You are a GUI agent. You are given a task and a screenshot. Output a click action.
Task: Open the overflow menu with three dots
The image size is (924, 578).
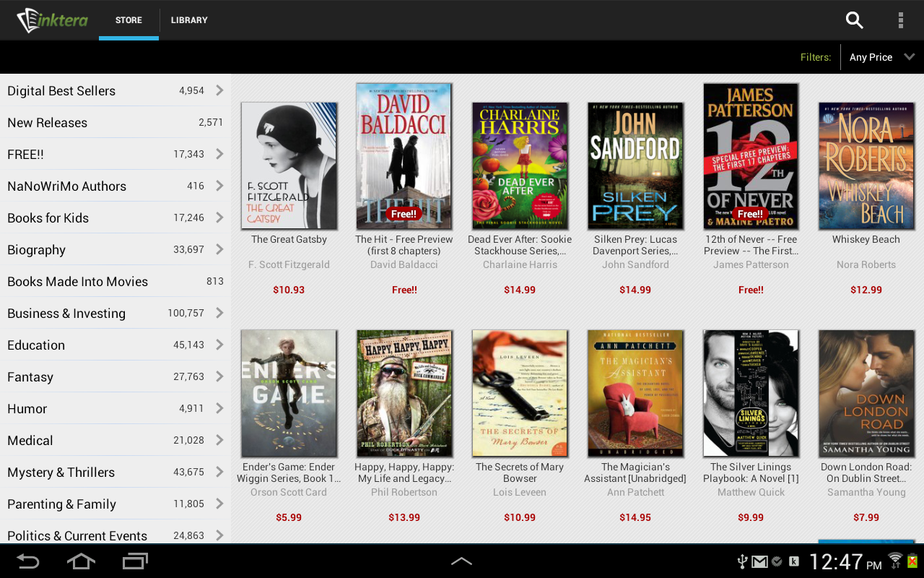(x=900, y=20)
